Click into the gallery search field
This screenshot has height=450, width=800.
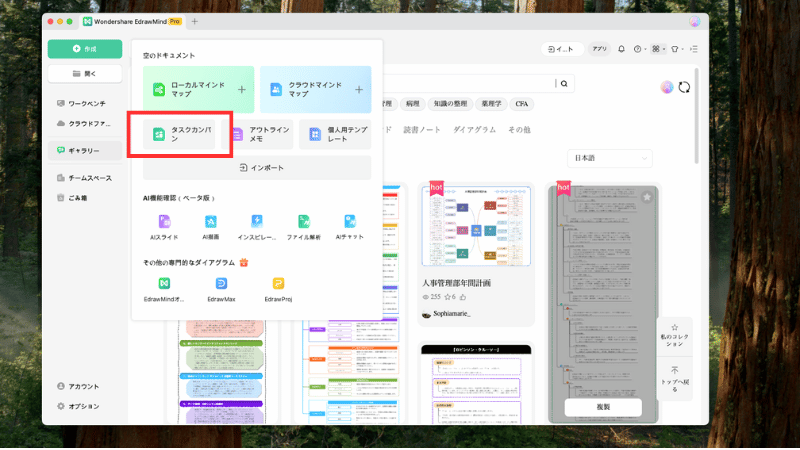[468, 84]
